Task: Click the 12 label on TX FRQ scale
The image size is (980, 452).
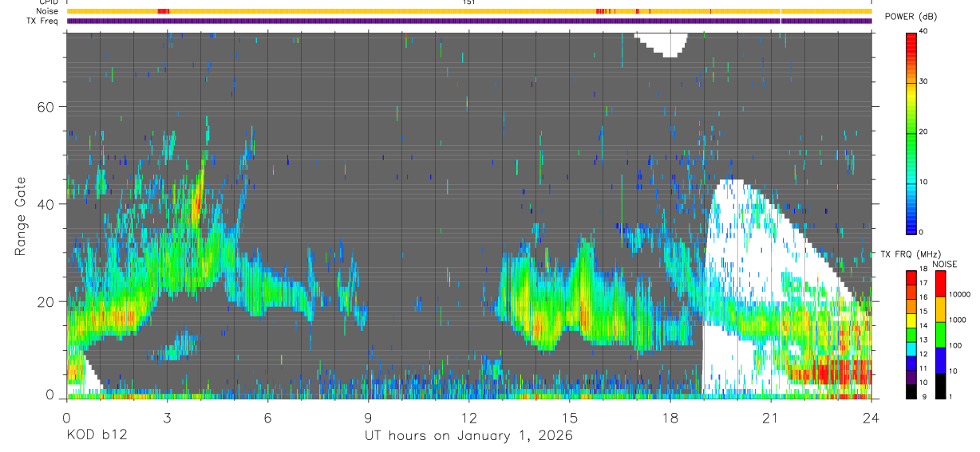Action: coord(924,354)
